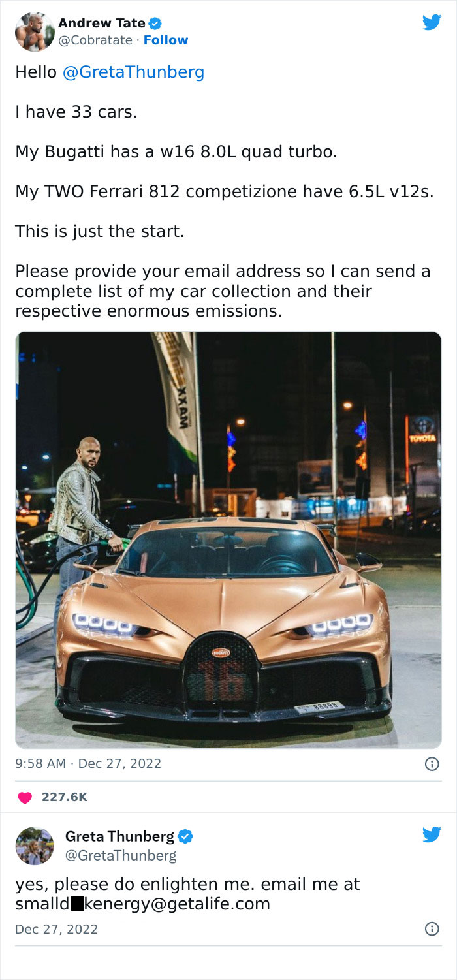
Task: Click the getalife.com email address in the reply
Action: 142,904
